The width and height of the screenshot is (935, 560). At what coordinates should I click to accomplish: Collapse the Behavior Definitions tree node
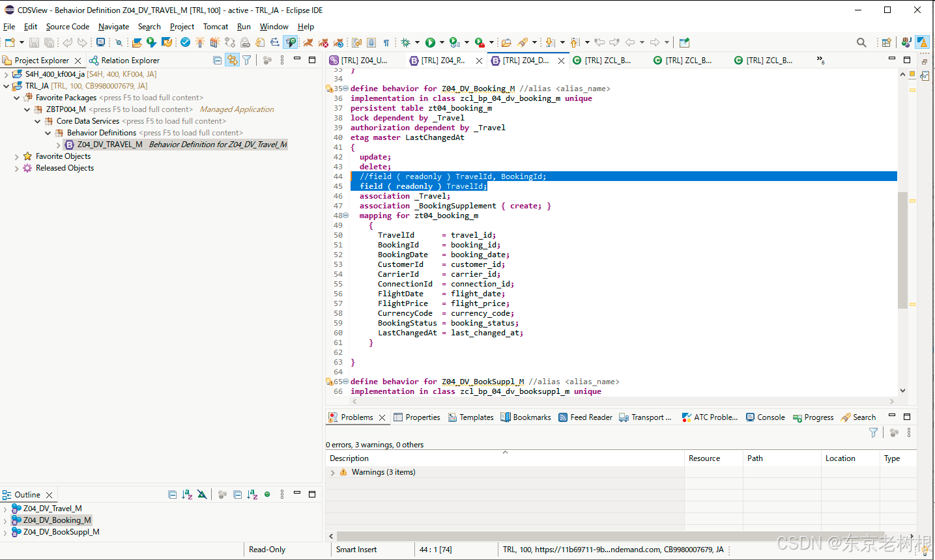pos(48,133)
